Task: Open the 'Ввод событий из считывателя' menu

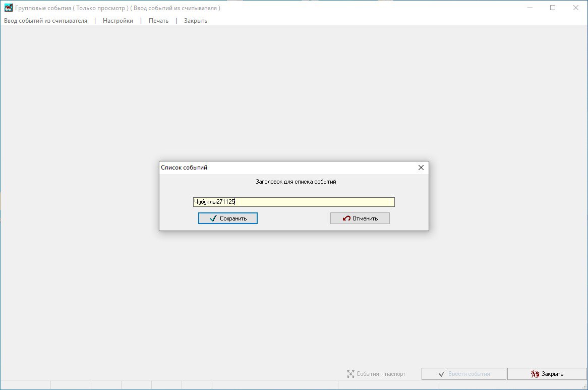Action: click(x=45, y=21)
